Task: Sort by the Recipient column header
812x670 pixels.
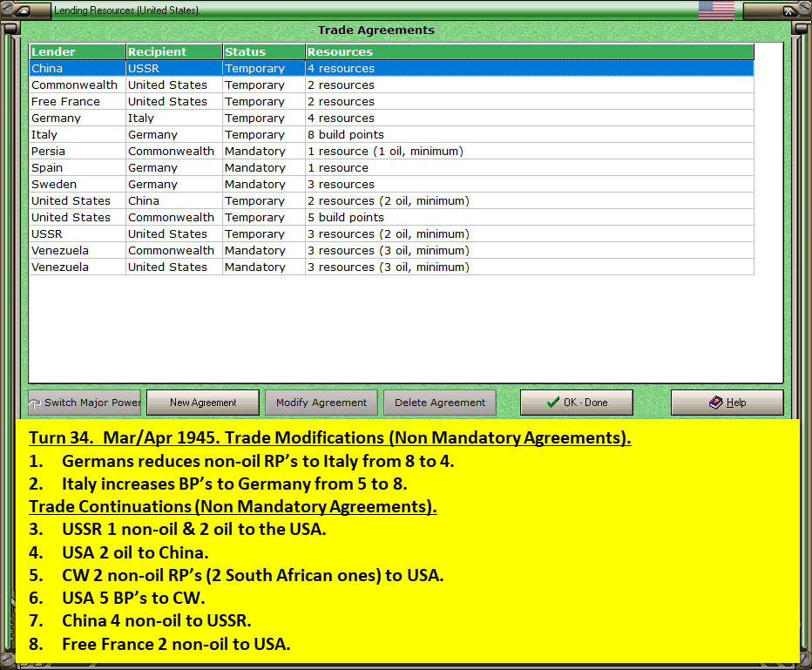Action: pyautogui.click(x=174, y=51)
